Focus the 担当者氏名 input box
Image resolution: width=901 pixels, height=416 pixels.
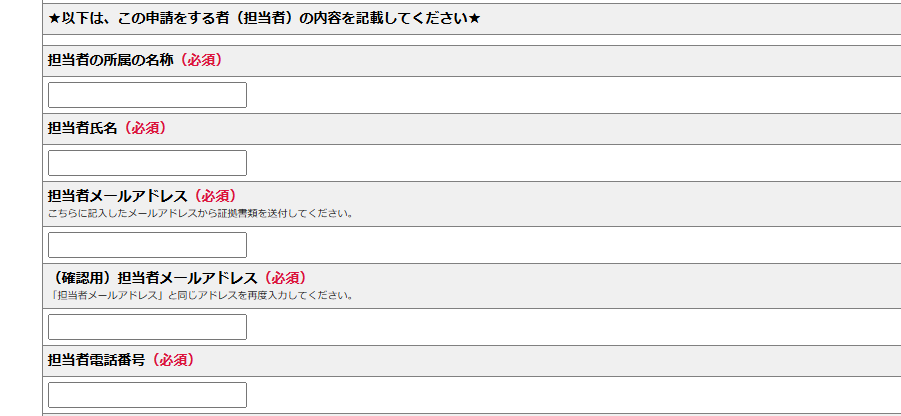point(147,163)
